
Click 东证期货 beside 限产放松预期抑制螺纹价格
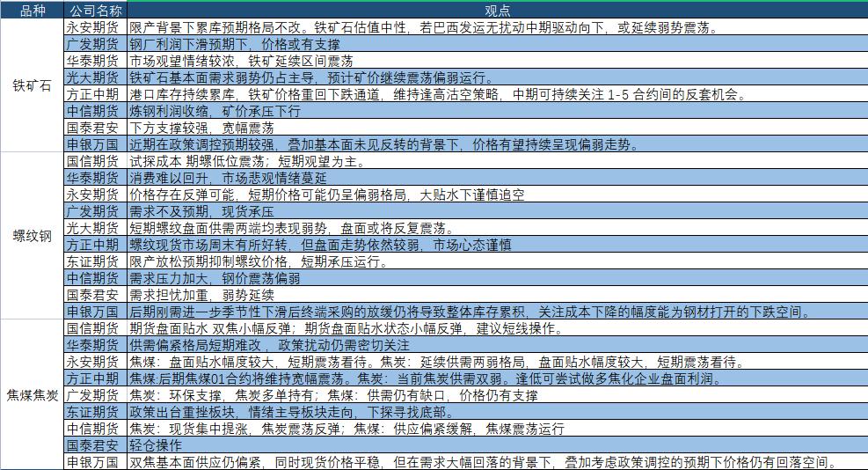point(96,261)
